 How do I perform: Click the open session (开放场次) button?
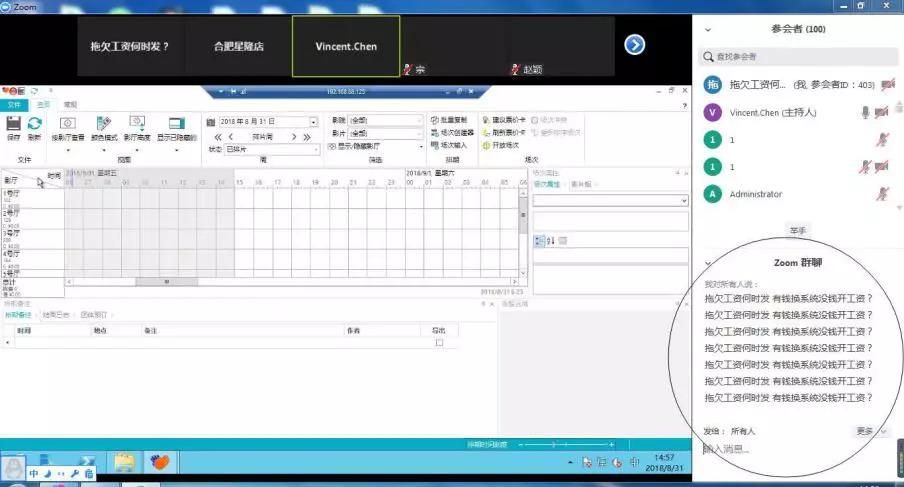coord(500,145)
